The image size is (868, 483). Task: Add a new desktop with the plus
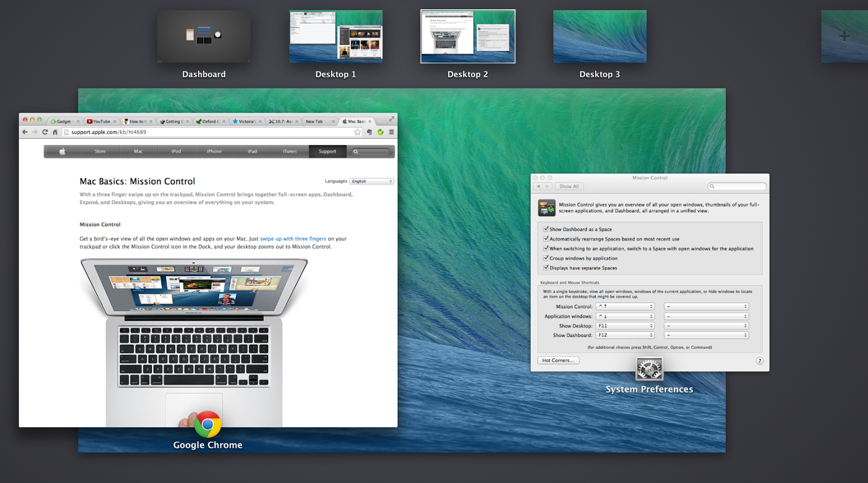[x=844, y=36]
